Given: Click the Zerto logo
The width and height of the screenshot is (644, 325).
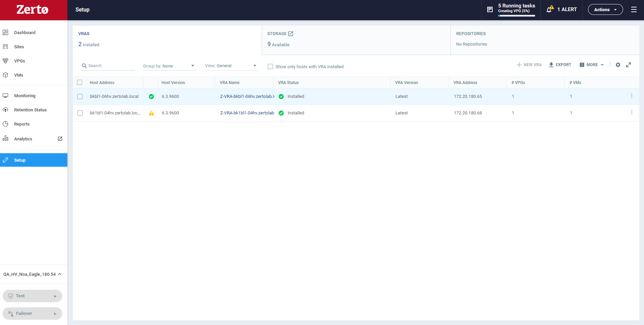Looking at the screenshot, I should [32, 9].
